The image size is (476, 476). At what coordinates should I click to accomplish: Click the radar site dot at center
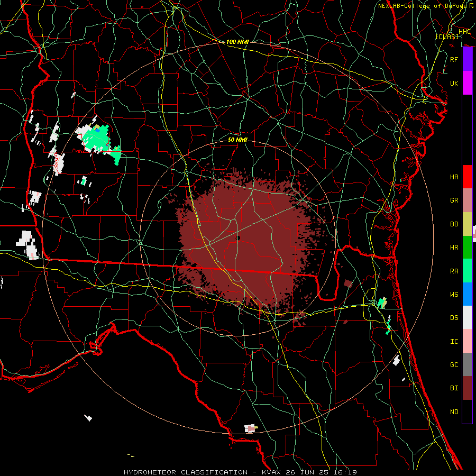pyautogui.click(x=238, y=238)
